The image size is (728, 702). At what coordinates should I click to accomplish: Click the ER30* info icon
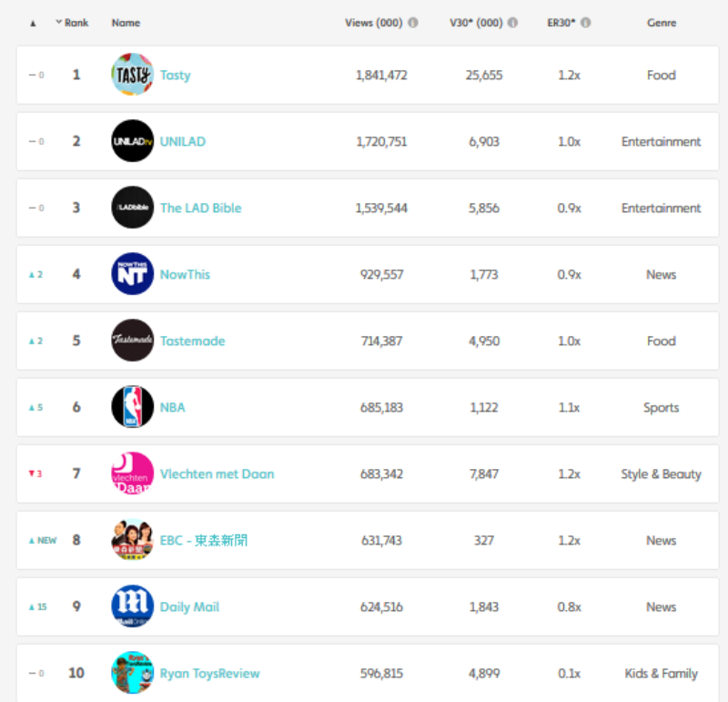tap(586, 22)
